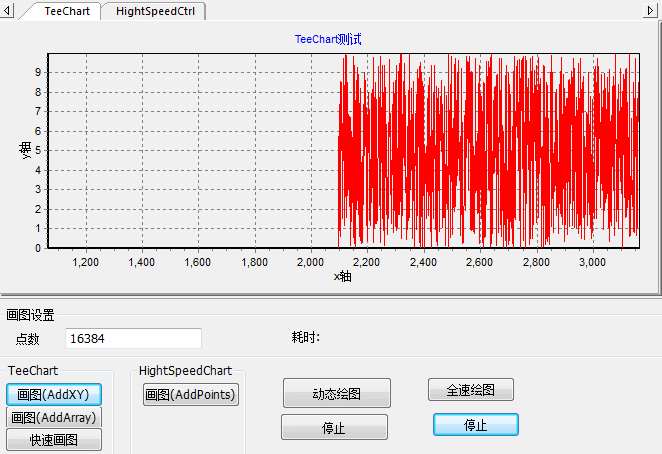Image resolution: width=662 pixels, height=454 pixels.
Task: Click x-axis tick label 2,200
Action: (x=366, y=262)
